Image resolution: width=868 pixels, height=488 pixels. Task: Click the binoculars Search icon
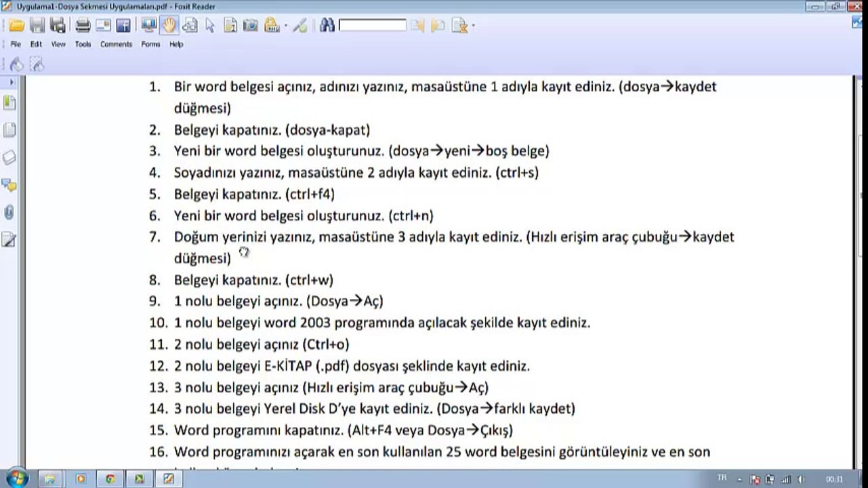click(x=327, y=26)
